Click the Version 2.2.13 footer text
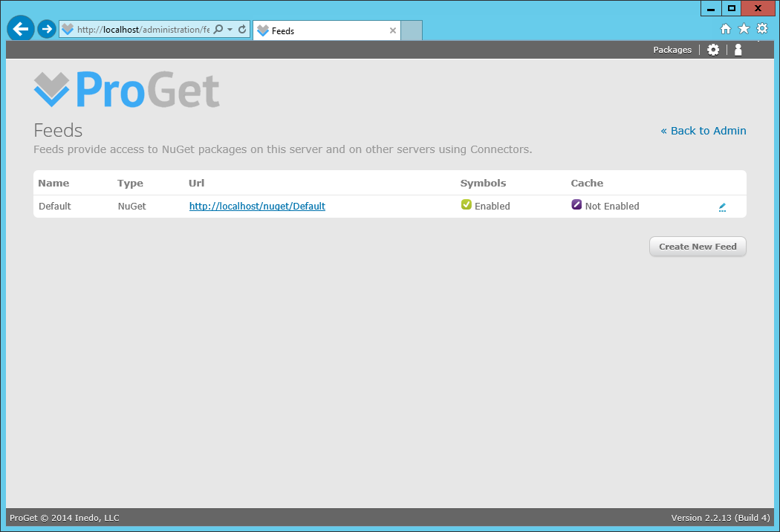 tap(721, 518)
